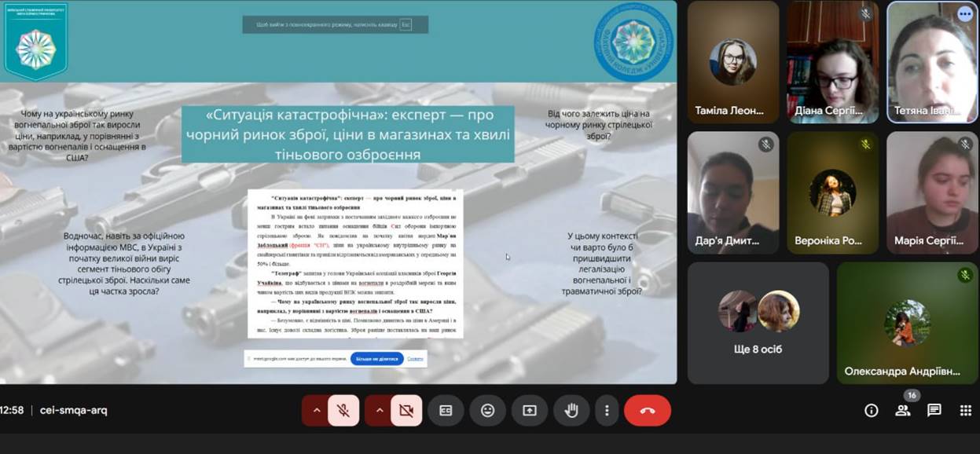This screenshot has width=980, height=454.
Task: Click muted mic icon on Діана's tile
Action: coord(865,14)
